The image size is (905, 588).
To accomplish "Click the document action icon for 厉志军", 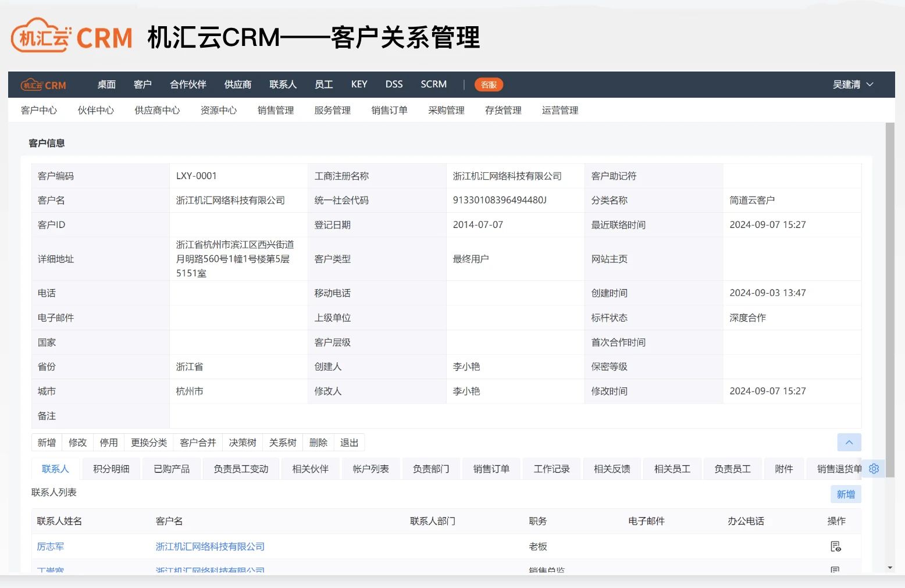I will (836, 547).
